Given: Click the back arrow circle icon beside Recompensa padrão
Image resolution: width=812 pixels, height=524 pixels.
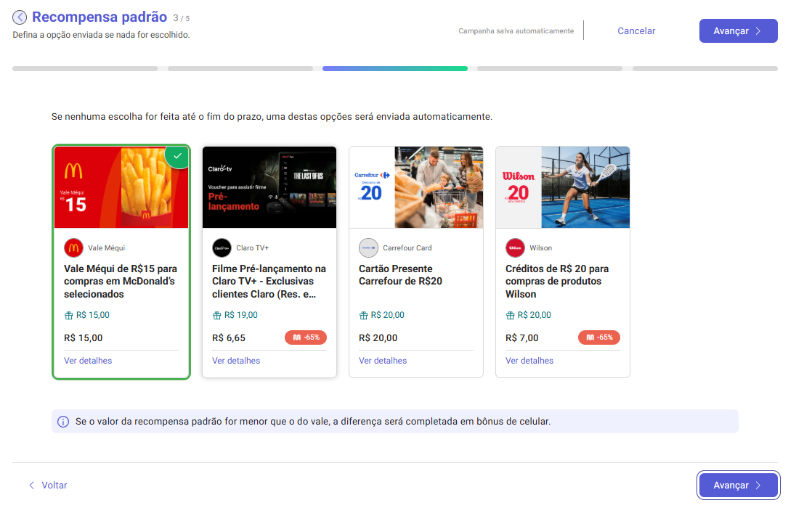Looking at the screenshot, I should 20,17.
